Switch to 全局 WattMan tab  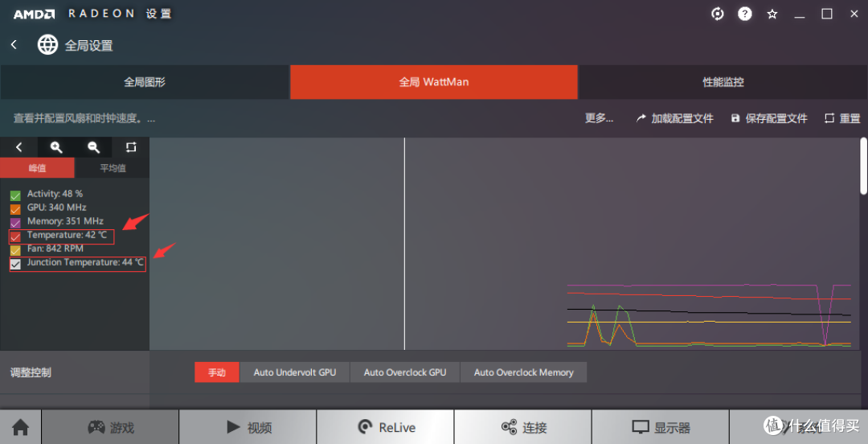(x=434, y=82)
